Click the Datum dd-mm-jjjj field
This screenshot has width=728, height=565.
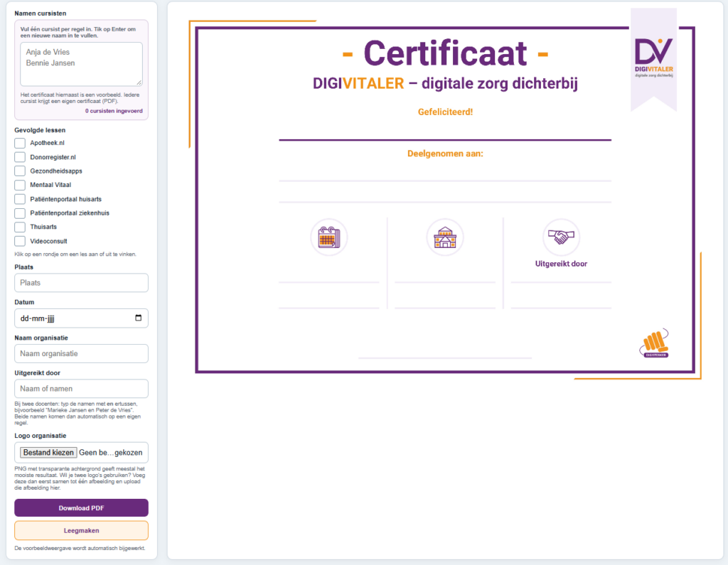(x=81, y=318)
